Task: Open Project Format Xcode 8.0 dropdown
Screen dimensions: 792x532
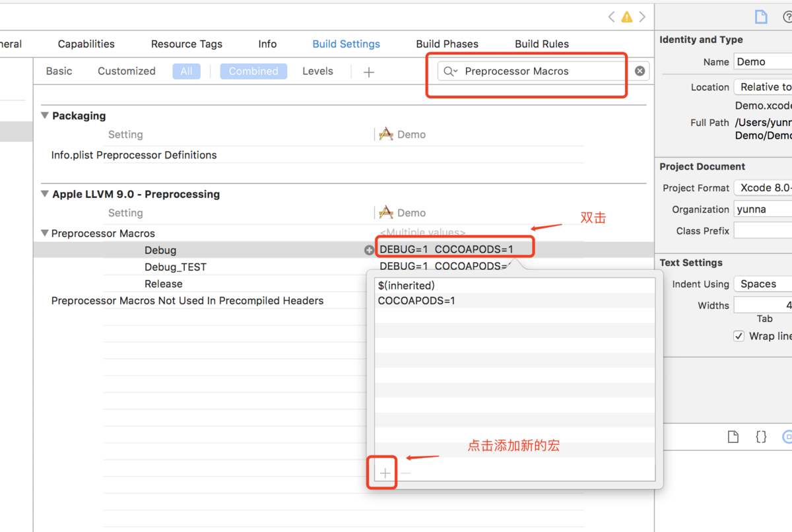Action: coord(763,188)
